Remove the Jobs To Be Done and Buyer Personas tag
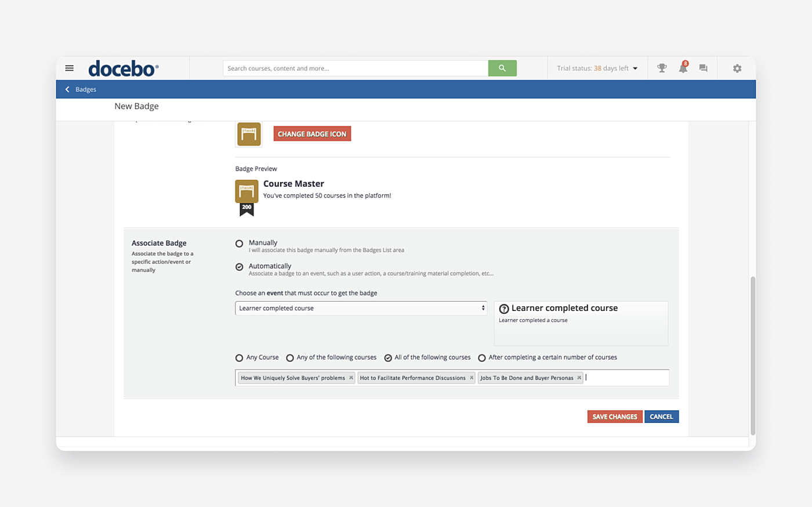812x507 pixels. 579,378
